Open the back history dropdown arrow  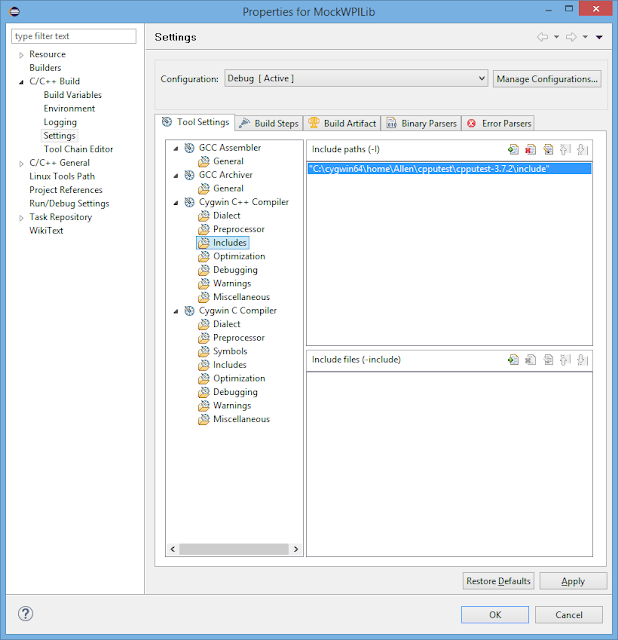pos(556,37)
